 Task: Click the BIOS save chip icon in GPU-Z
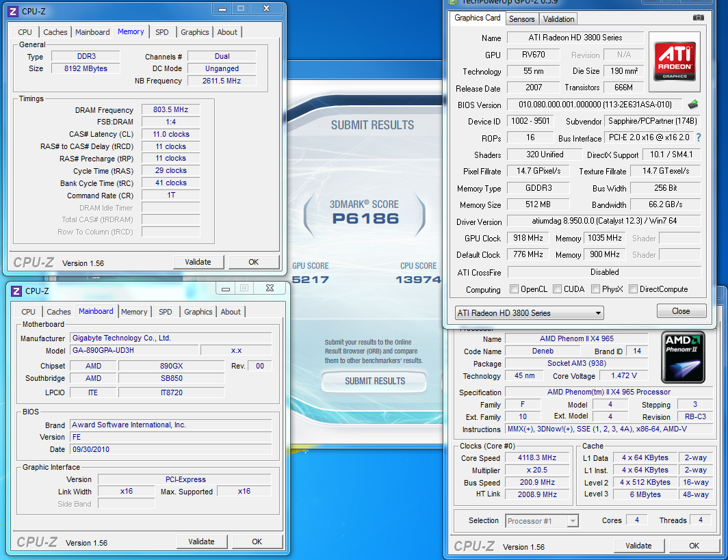pyautogui.click(x=693, y=105)
